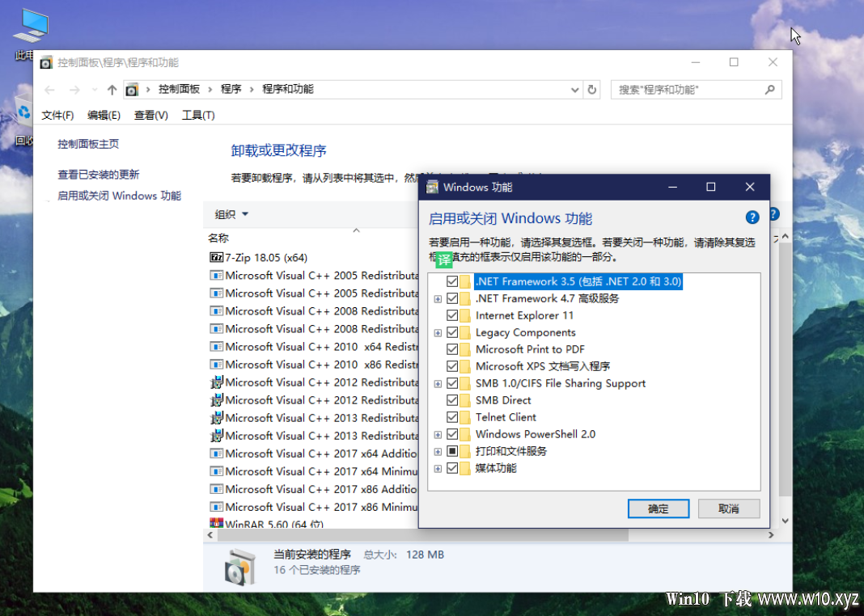864x616 pixels.
Task: Click the Programs and Features window title icon
Action: 46,63
